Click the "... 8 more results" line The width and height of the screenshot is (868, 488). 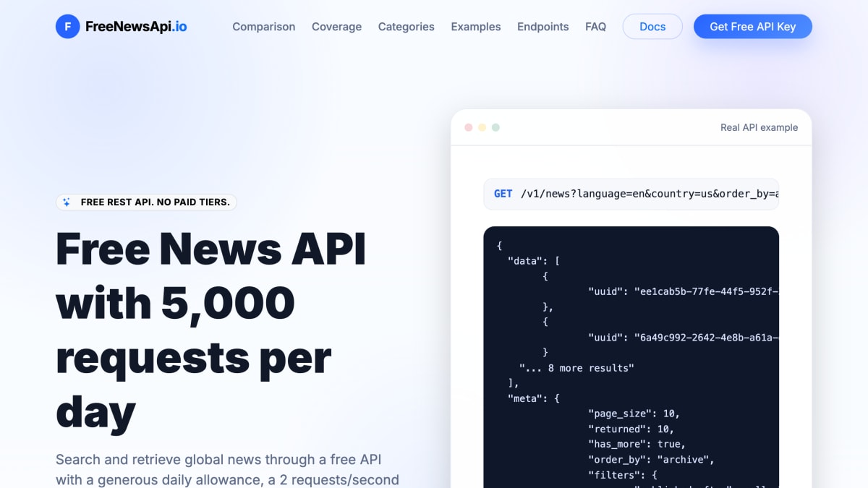coord(576,368)
